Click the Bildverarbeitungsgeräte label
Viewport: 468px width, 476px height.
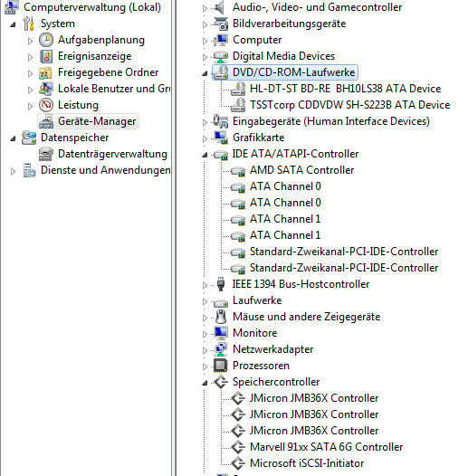point(289,24)
